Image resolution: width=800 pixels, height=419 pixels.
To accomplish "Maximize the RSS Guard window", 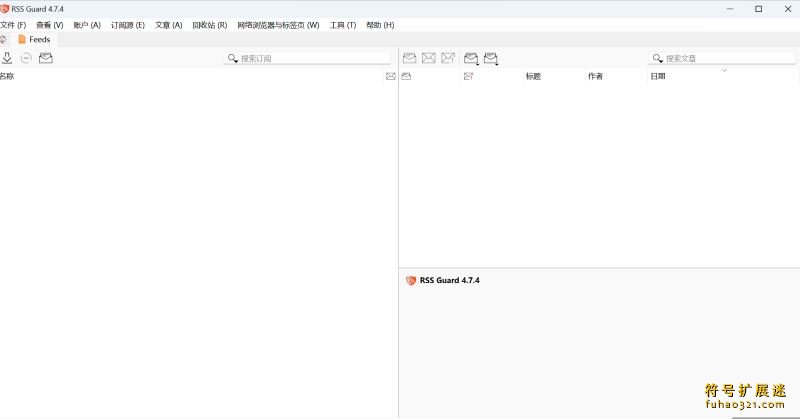I will (x=759, y=9).
